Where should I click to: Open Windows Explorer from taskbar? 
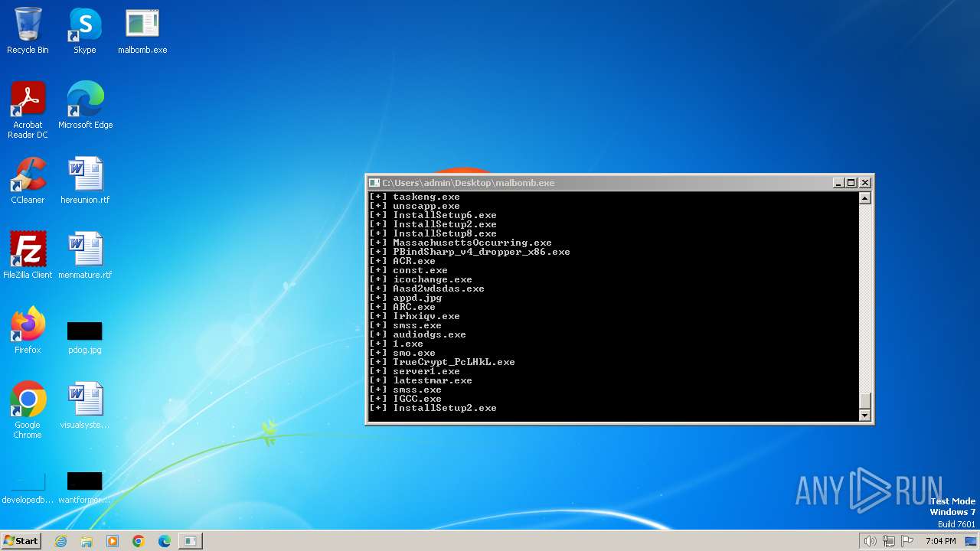point(87,541)
